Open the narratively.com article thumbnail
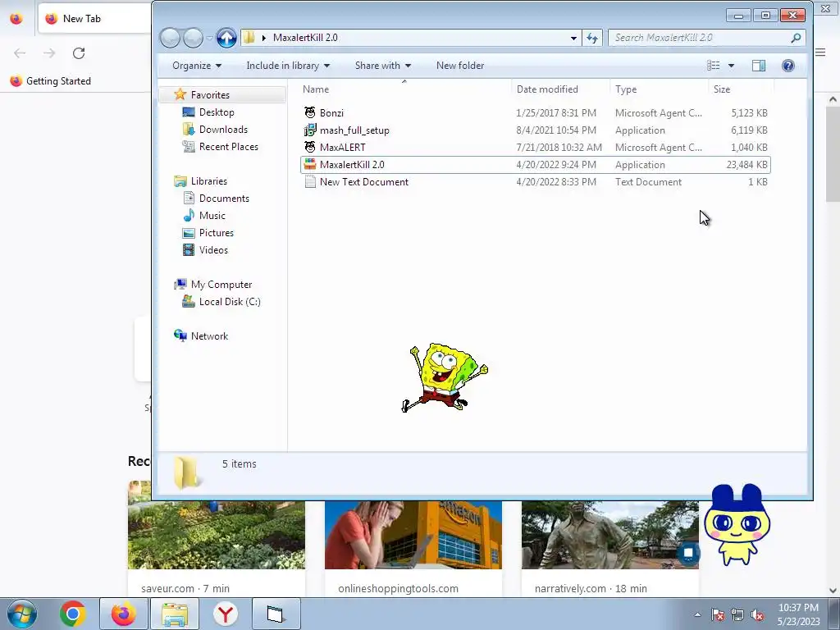 click(610, 535)
